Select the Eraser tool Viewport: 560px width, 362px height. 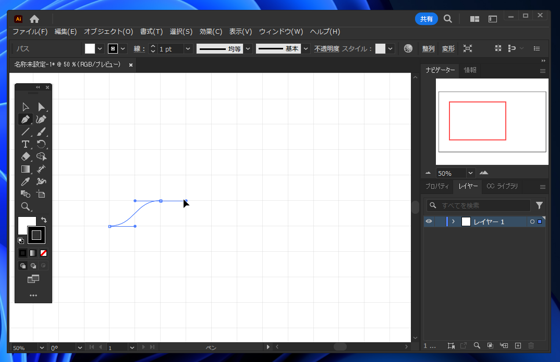click(x=25, y=157)
